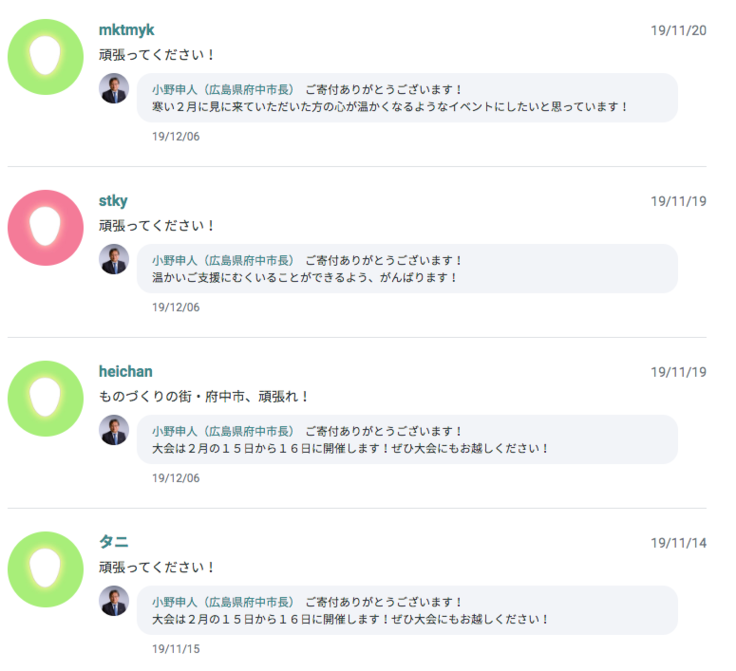The height and width of the screenshot is (671, 736).
Task: Click heichan's comment about ものづくりの街
Action: click(205, 397)
